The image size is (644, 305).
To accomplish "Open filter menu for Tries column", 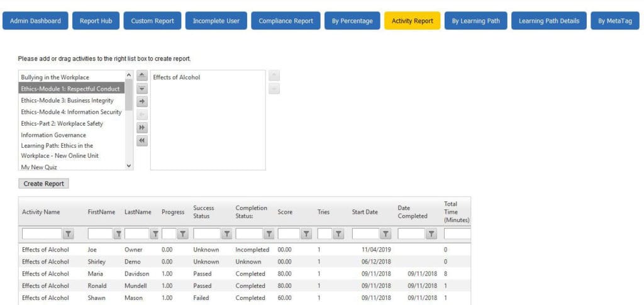I will [338, 234].
